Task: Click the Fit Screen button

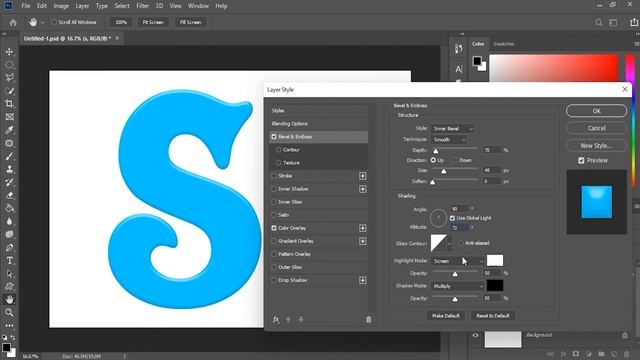Action: (x=153, y=22)
